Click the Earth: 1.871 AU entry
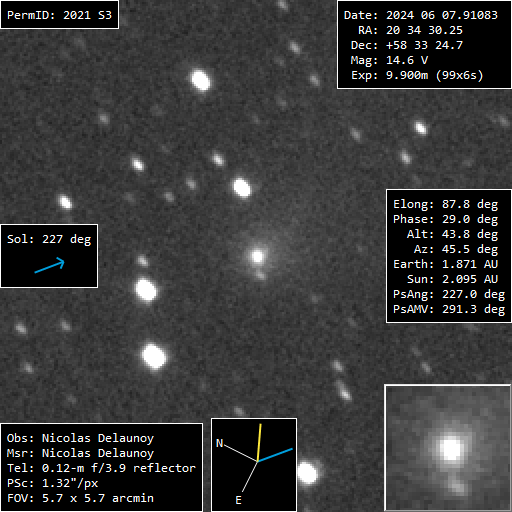 point(445,264)
